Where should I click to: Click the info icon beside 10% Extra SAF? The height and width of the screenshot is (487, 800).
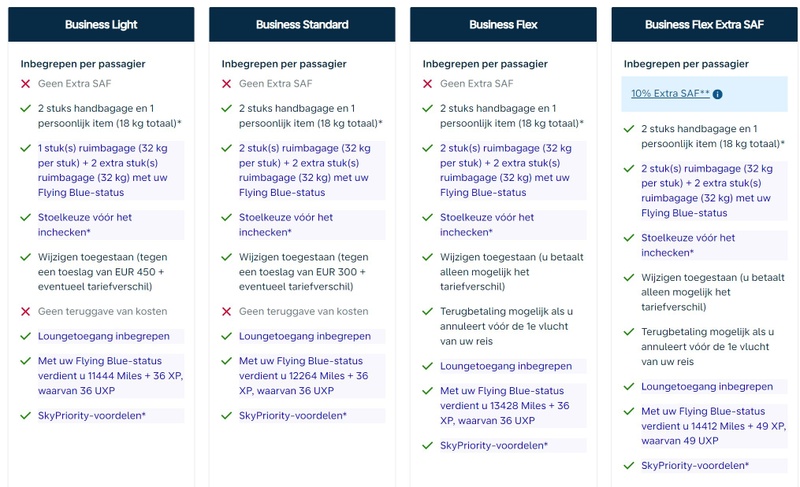(717, 94)
